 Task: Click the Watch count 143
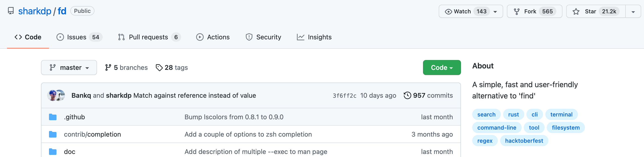pos(481,11)
